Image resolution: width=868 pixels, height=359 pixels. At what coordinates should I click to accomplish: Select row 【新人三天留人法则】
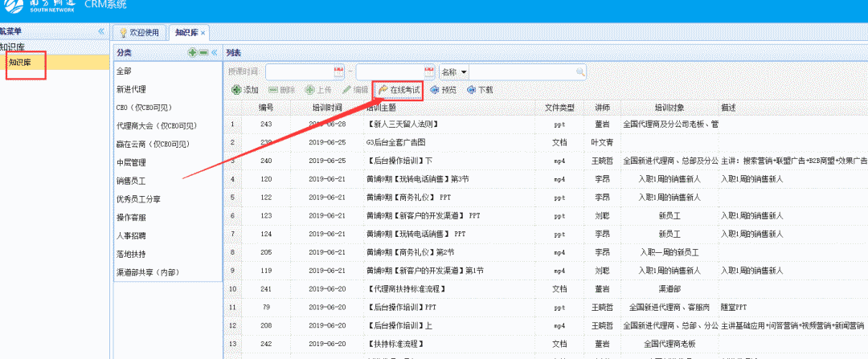pos(545,124)
